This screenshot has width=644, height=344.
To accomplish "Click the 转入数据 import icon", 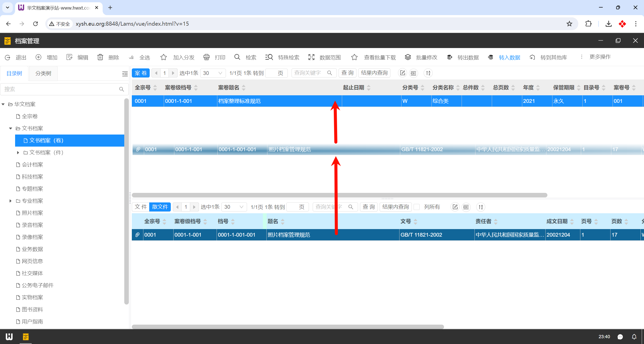I will [491, 57].
